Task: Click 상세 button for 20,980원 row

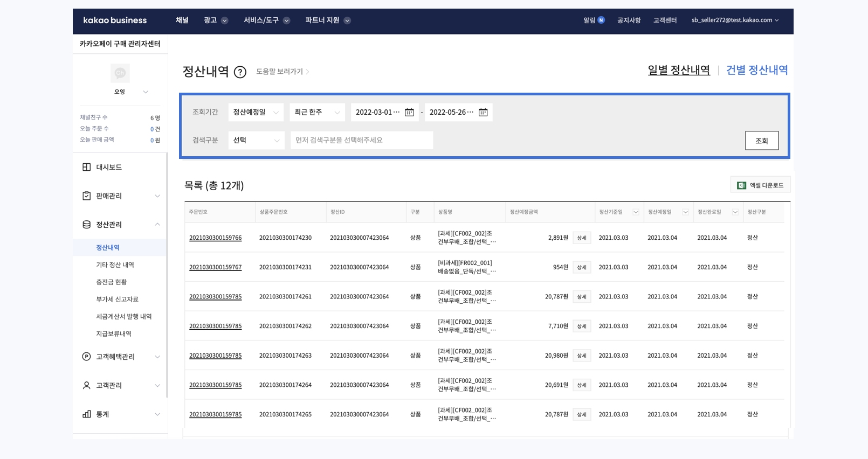Action: pyautogui.click(x=582, y=356)
